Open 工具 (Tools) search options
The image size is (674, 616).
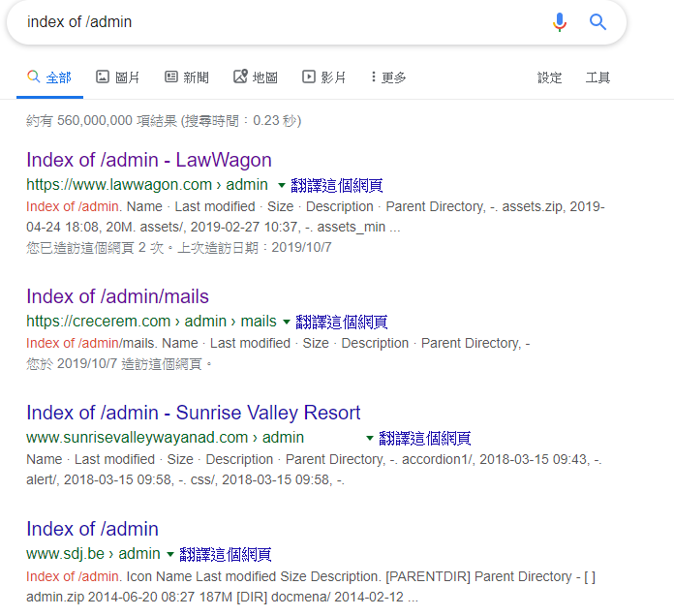tap(597, 77)
